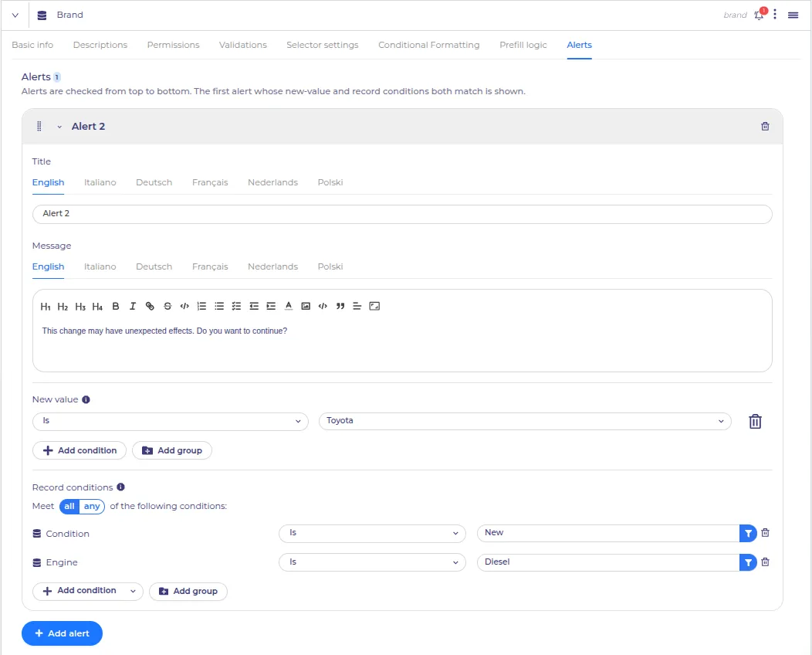Viewport: 812px width, 655px height.
Task: Insert a numbered list
Action: point(202,306)
